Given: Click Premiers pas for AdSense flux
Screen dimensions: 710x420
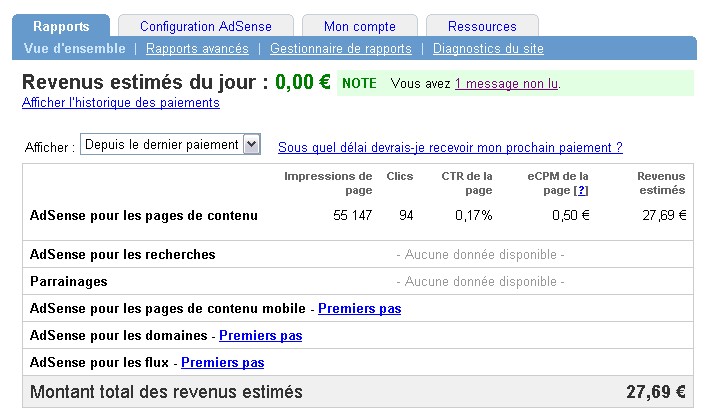Looking at the screenshot, I should 222,363.
